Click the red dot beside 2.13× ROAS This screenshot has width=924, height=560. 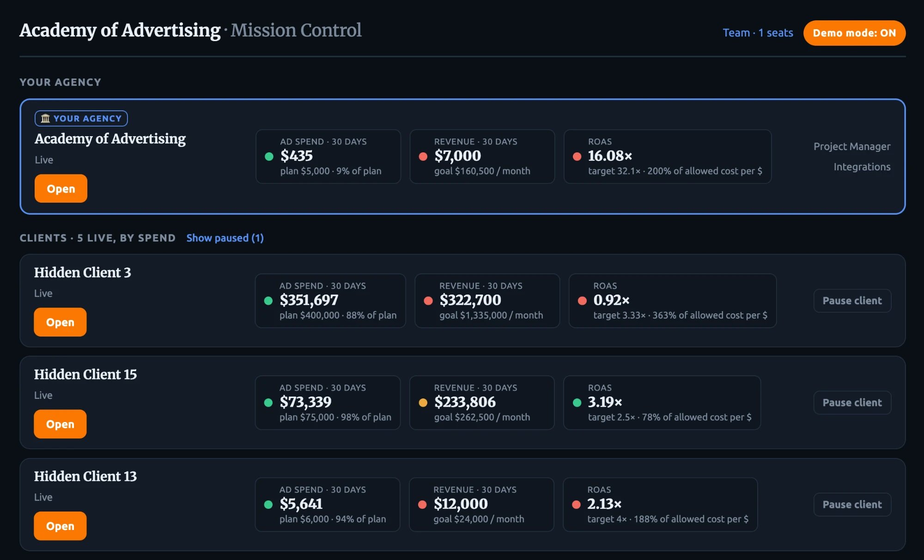point(576,505)
